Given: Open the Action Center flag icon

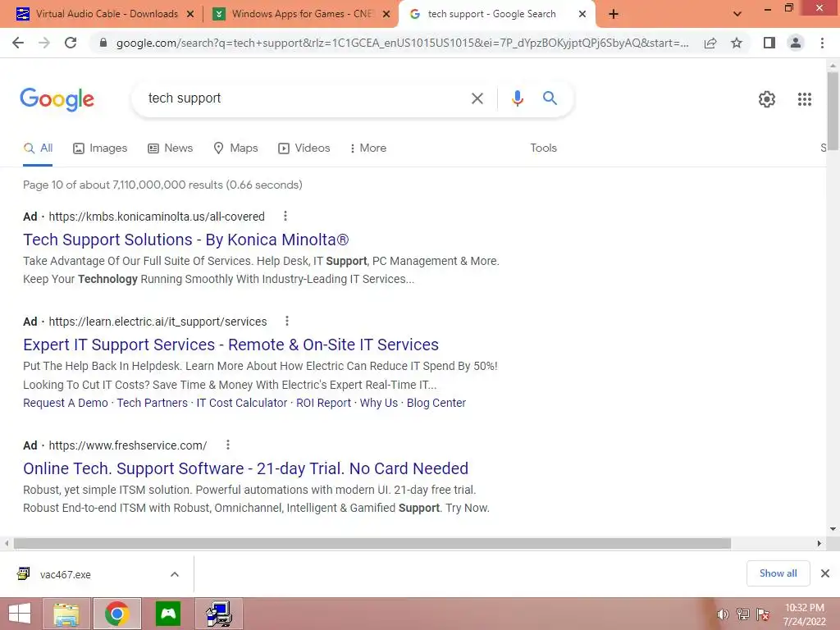Looking at the screenshot, I should click(x=763, y=614).
